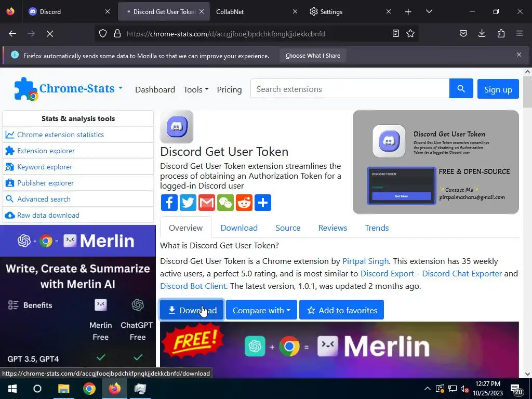The image size is (532, 399).
Task: Open File Explorer from the taskbar
Action: coord(63,389)
